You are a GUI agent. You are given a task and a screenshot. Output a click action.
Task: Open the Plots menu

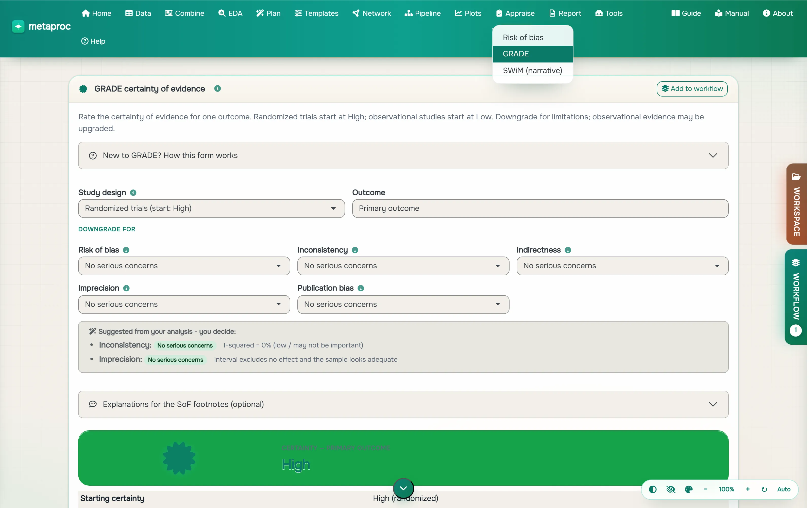pos(468,13)
